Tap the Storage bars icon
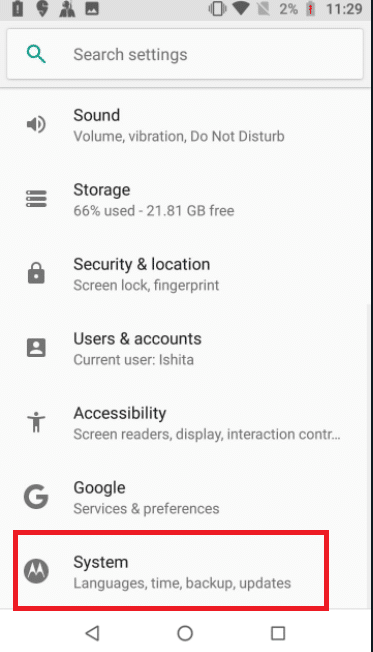 36,199
